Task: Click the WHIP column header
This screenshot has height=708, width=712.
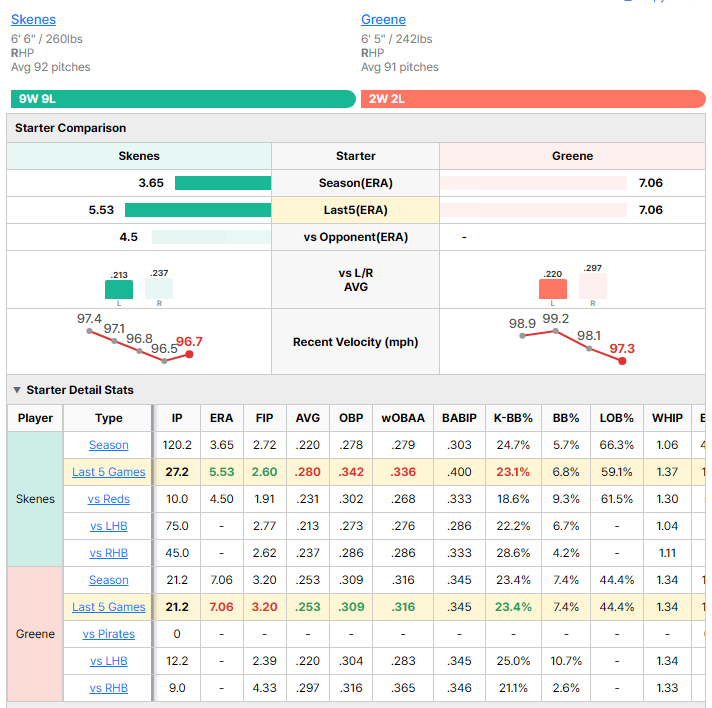Action: pyautogui.click(x=667, y=418)
